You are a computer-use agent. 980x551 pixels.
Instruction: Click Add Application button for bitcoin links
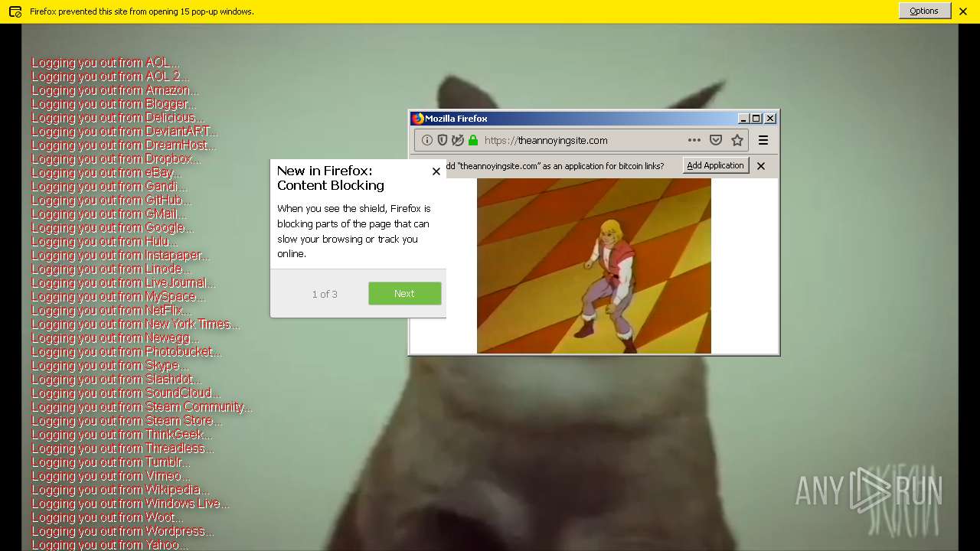716,165
